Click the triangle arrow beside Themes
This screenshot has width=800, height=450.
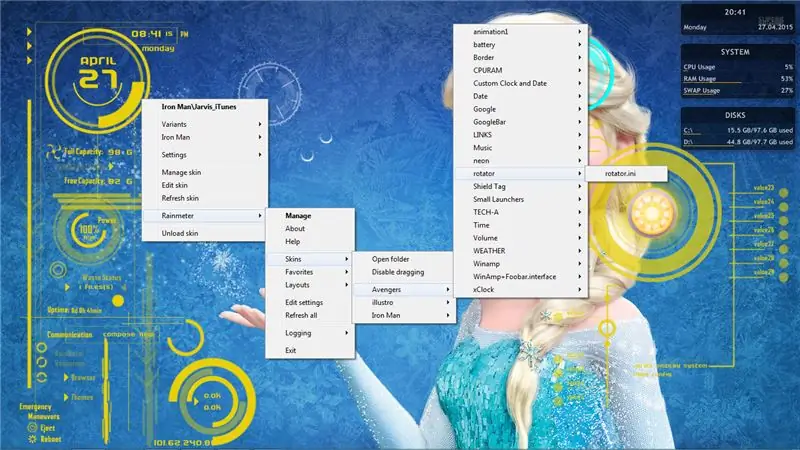click(66, 396)
